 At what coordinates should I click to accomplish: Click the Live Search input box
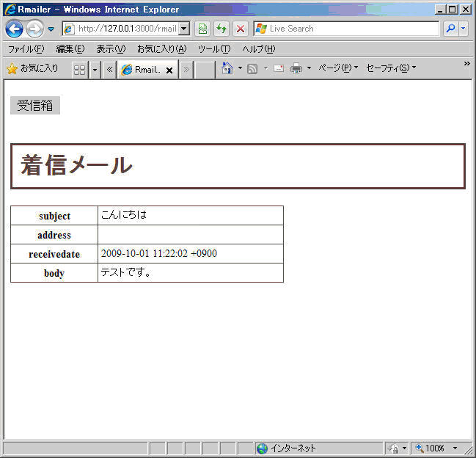[346, 29]
